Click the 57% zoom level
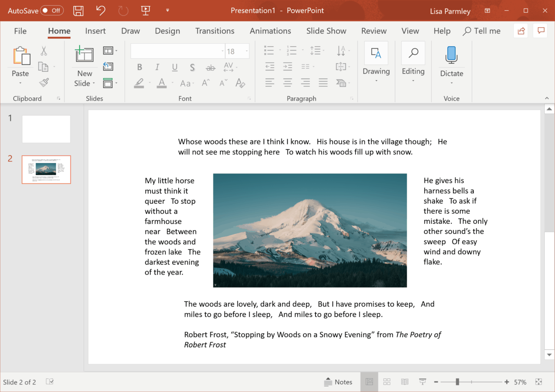This screenshot has width=555, height=392. click(x=520, y=382)
